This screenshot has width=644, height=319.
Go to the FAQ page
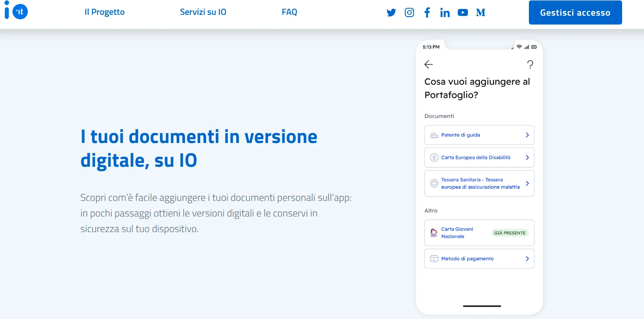290,12
